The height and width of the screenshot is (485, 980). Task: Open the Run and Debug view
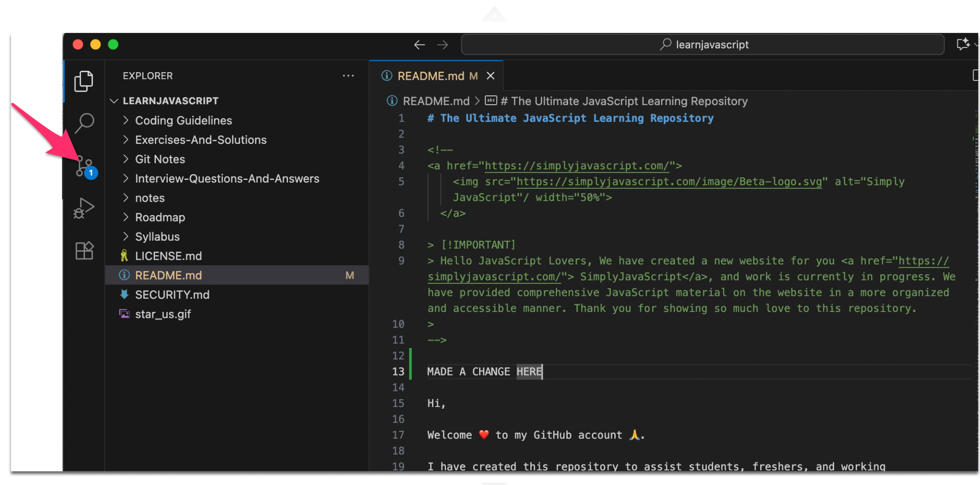pyautogui.click(x=84, y=208)
